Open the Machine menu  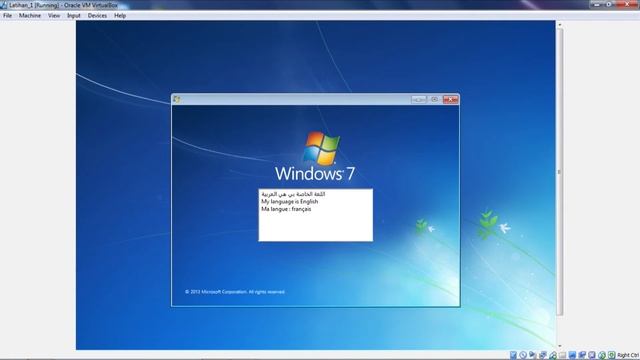[30, 16]
